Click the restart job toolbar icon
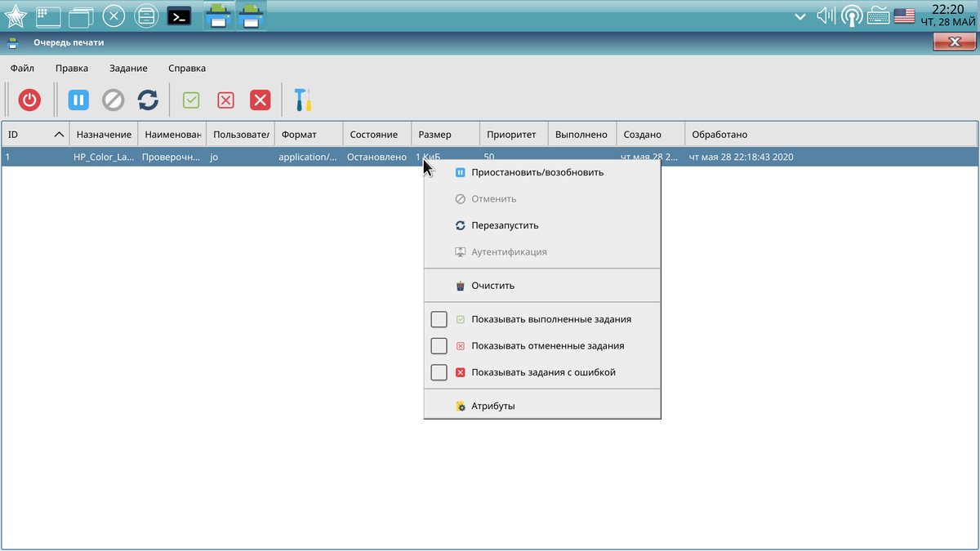Viewport: 980px width, 551px height. click(148, 100)
